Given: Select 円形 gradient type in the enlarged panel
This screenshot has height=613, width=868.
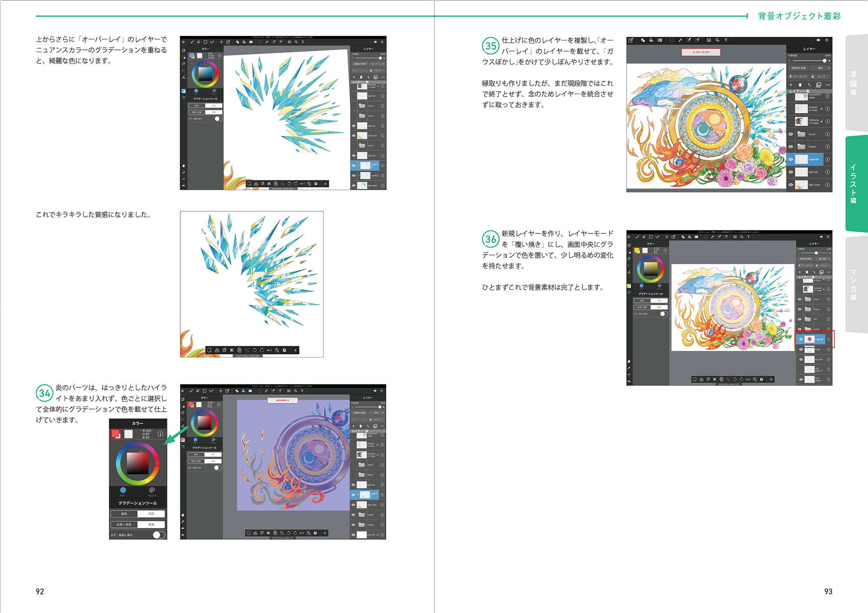Looking at the screenshot, I should click(151, 514).
